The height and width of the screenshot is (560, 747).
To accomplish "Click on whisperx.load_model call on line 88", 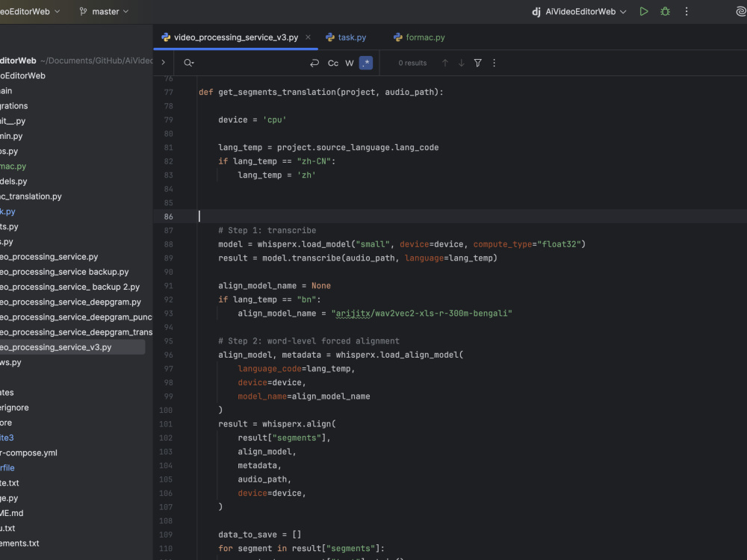I will coord(304,244).
